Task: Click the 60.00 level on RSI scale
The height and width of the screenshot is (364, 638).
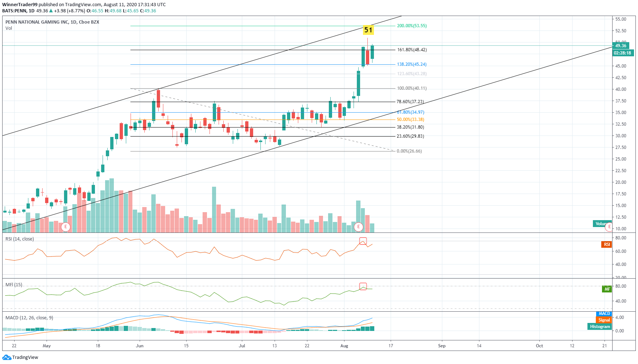Action: click(x=621, y=251)
